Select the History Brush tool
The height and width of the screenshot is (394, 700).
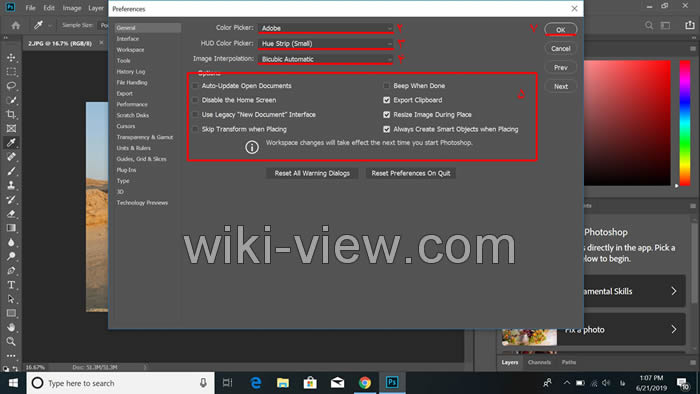(11, 200)
